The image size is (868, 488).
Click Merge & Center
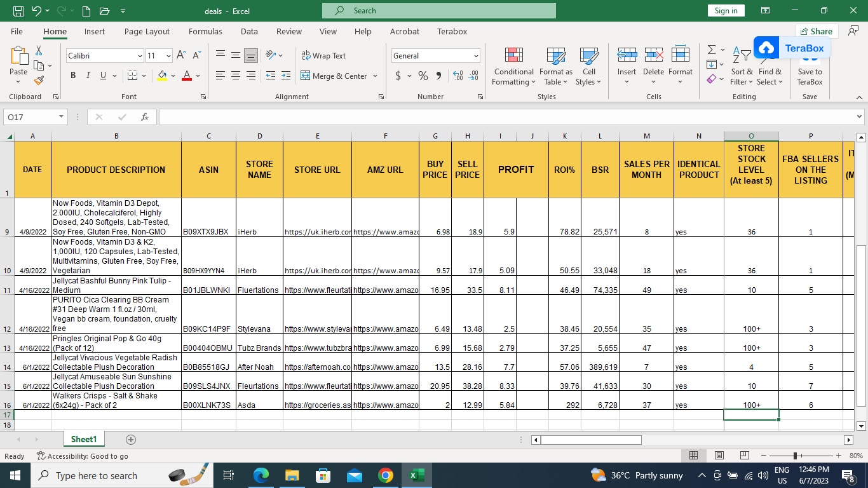click(x=334, y=76)
